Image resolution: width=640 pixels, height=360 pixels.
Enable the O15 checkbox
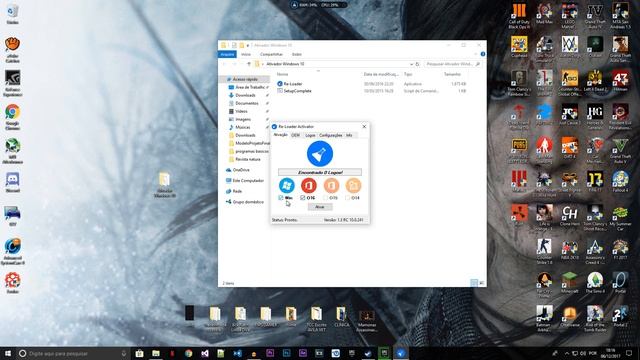[325, 198]
